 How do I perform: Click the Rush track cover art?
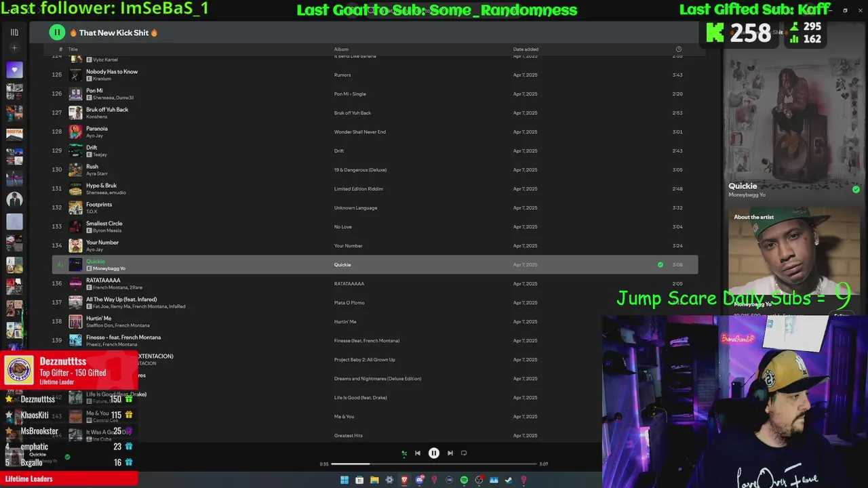(x=75, y=170)
